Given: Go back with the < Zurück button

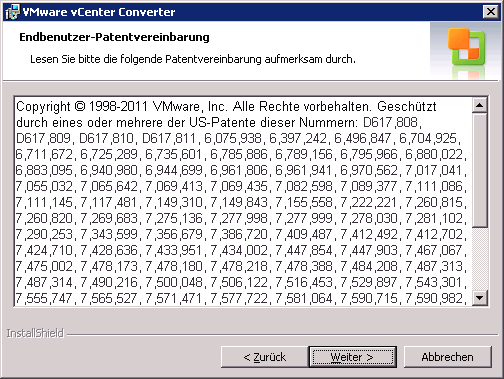Looking at the screenshot, I should click(264, 357).
